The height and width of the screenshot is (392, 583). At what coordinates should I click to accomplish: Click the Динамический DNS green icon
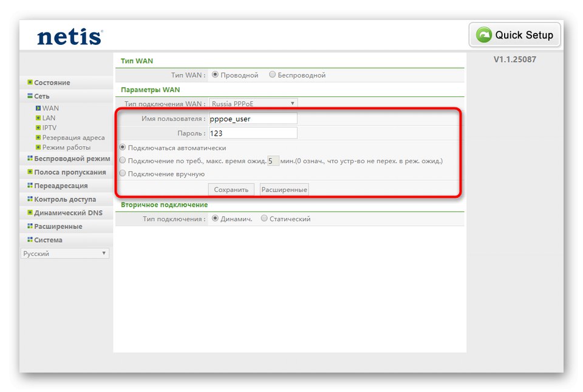(30, 212)
